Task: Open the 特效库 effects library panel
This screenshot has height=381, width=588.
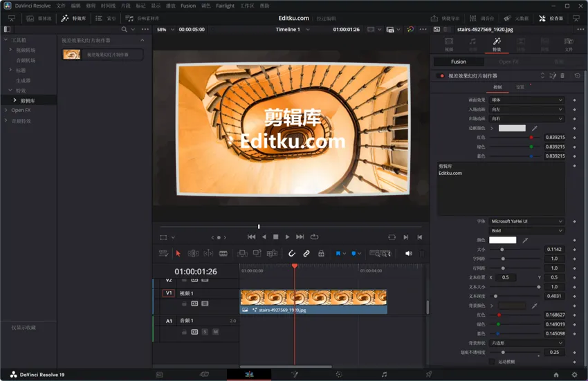Action: 73,18
